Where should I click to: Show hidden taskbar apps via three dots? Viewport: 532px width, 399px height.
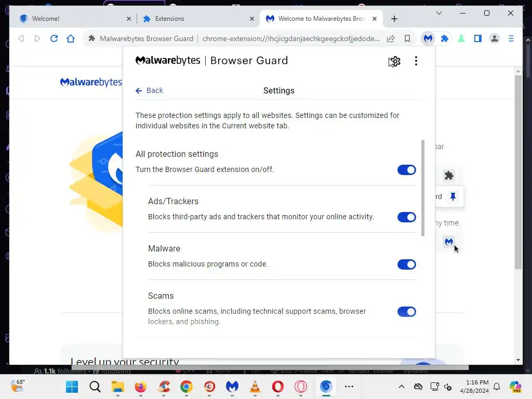(x=349, y=387)
